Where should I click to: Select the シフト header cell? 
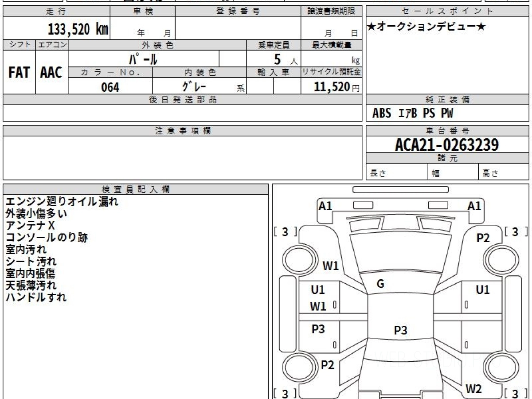pyautogui.click(x=19, y=45)
